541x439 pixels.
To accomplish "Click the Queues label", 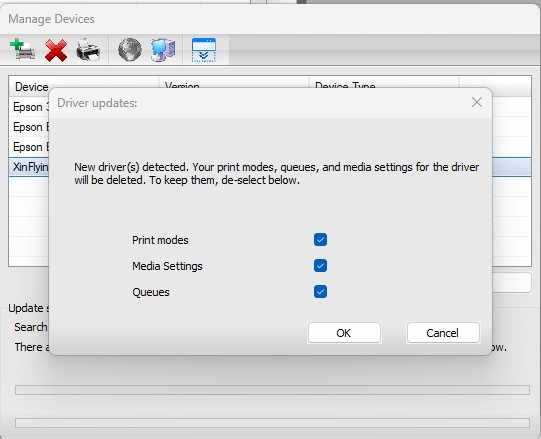I will pyautogui.click(x=151, y=292).
